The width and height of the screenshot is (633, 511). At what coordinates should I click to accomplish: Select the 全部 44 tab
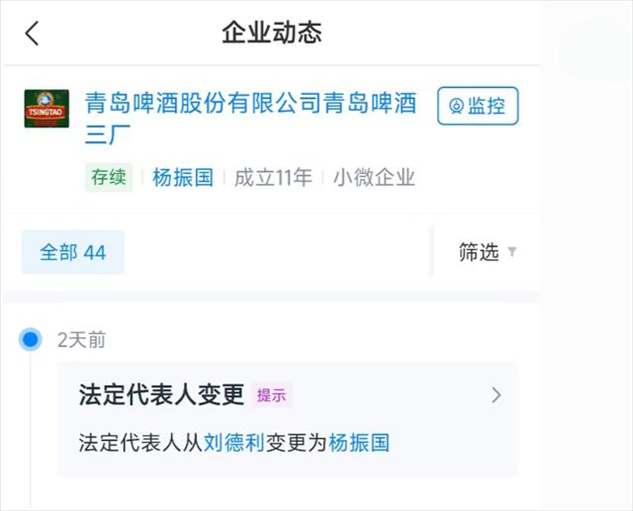[x=73, y=252]
